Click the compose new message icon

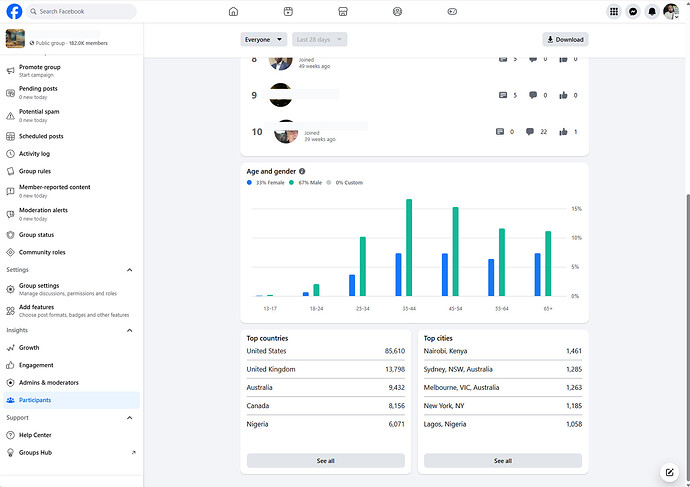tap(669, 472)
